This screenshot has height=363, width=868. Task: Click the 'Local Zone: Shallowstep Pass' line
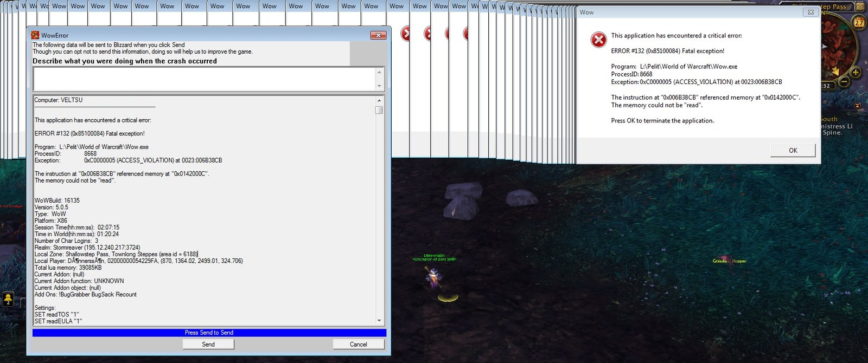(x=116, y=254)
